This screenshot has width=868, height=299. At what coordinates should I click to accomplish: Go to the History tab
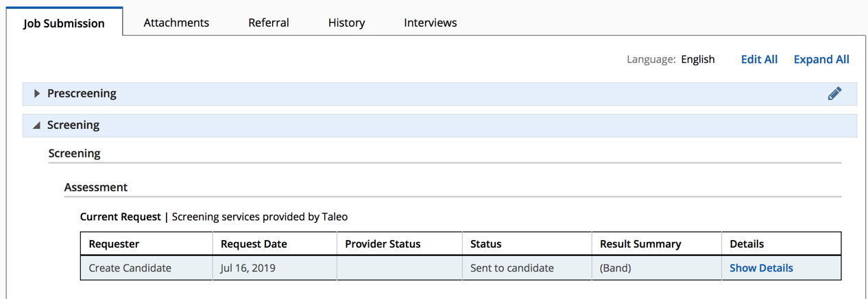point(346,23)
